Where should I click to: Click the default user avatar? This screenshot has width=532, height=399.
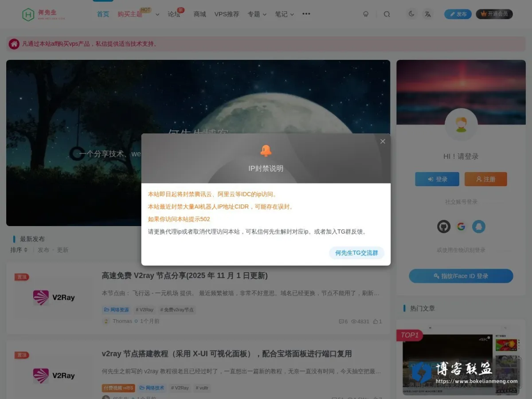461,125
